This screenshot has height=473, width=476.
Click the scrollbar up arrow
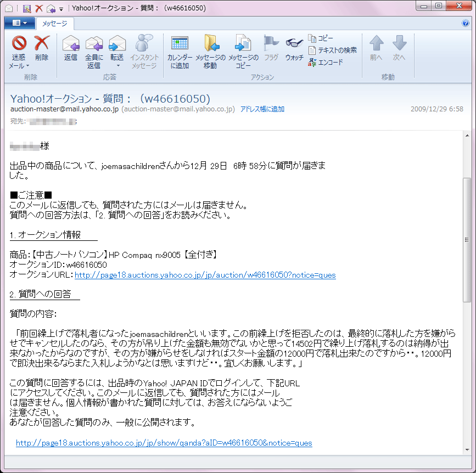coord(467,136)
